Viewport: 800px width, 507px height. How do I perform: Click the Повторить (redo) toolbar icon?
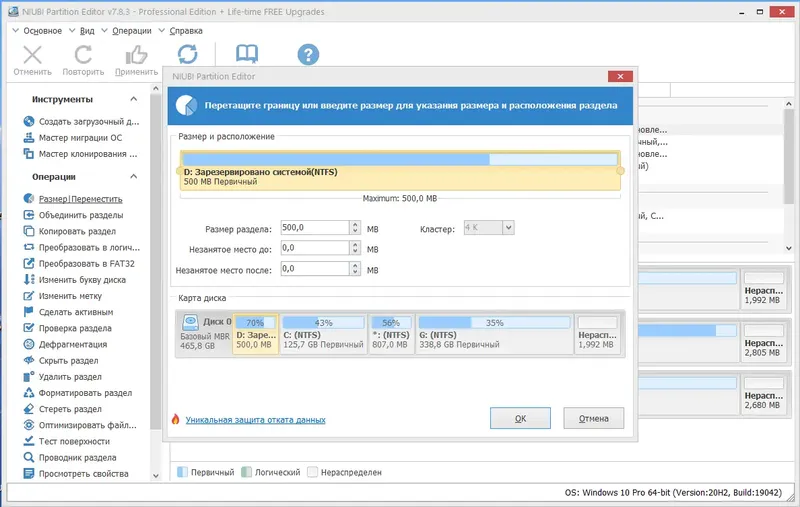point(83,55)
